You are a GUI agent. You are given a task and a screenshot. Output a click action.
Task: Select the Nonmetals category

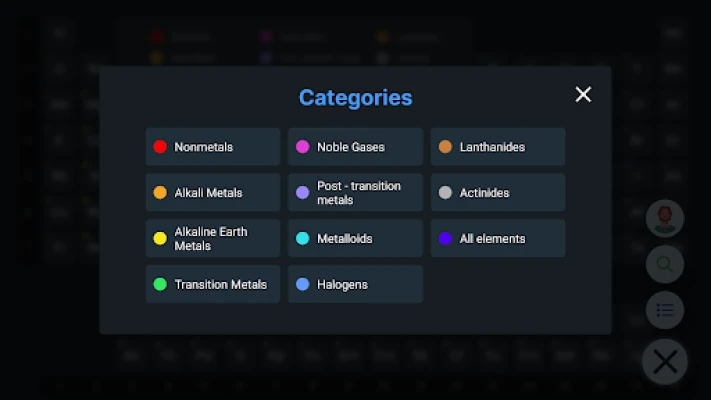coord(213,147)
